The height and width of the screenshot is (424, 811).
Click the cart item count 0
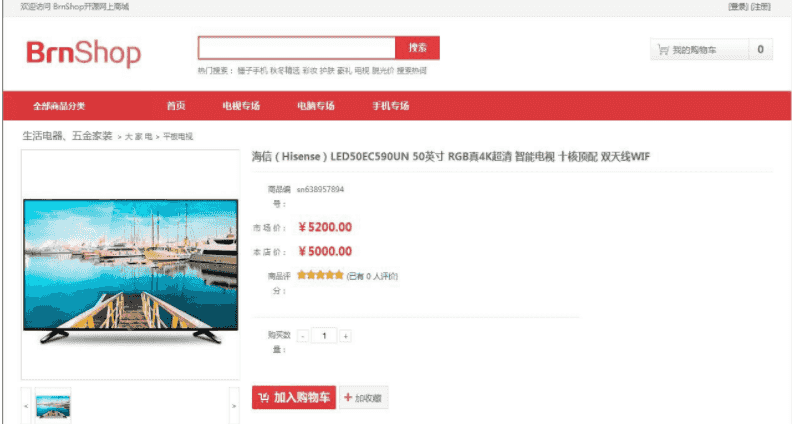pyautogui.click(x=760, y=49)
